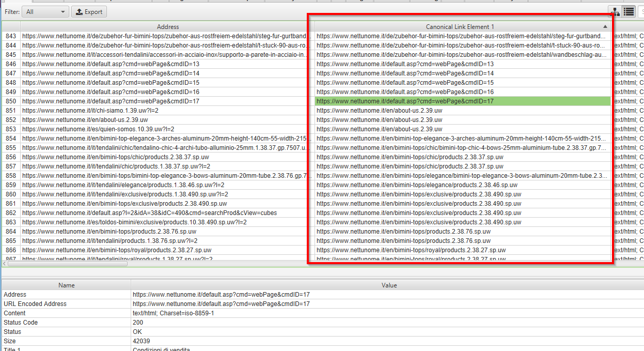Click the Status Code value 200
Image resolution: width=644 pixels, height=351 pixels.
pos(138,323)
